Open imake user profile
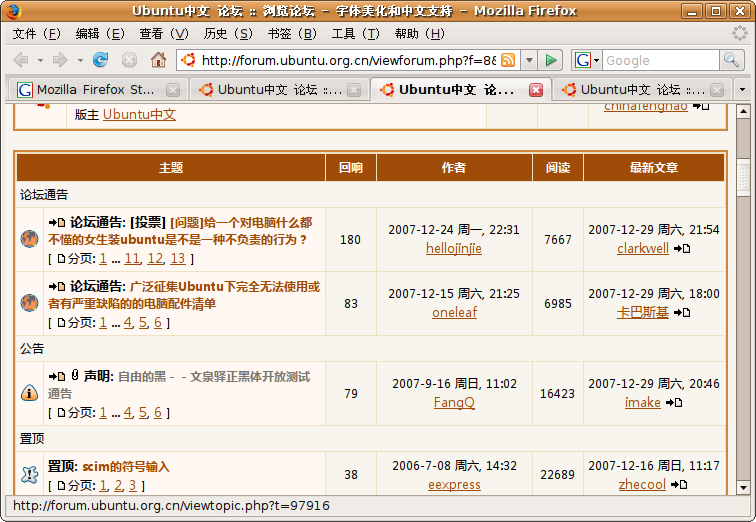 pyautogui.click(x=643, y=402)
